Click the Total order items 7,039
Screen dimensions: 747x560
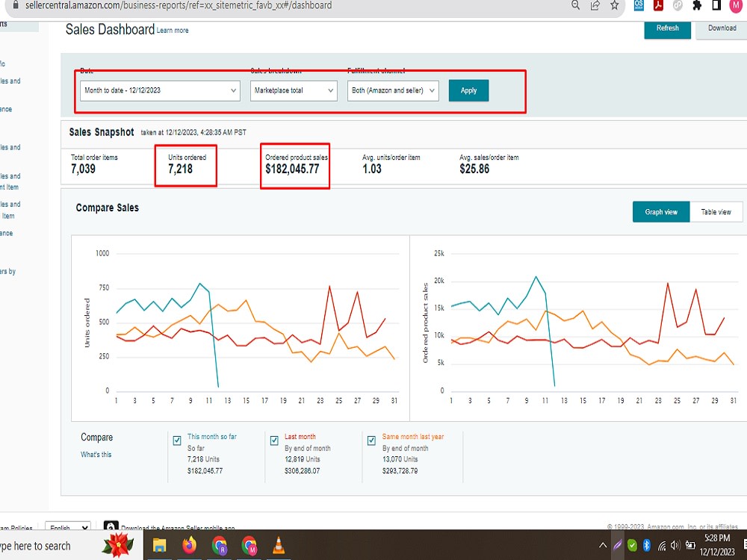click(83, 169)
